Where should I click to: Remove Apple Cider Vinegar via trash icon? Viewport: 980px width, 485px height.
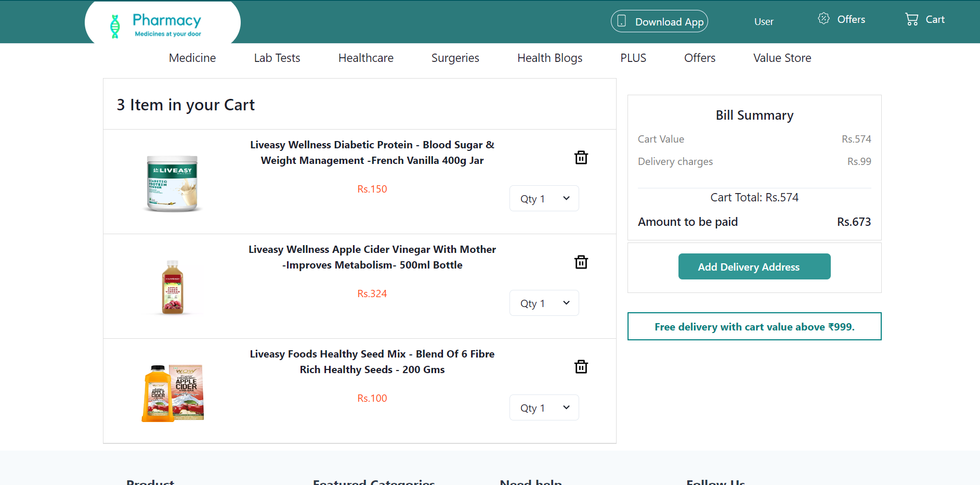[581, 262]
